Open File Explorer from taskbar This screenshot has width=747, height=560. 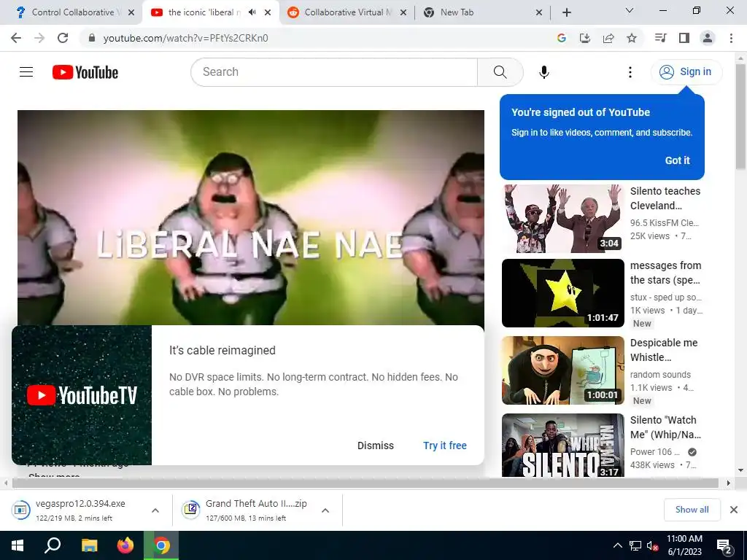coord(89,545)
